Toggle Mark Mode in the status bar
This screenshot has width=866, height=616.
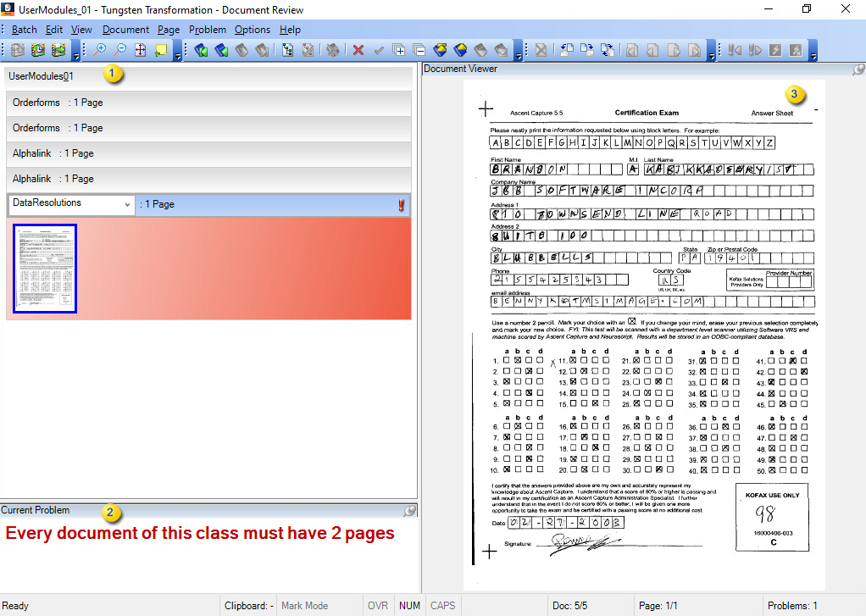(307, 605)
